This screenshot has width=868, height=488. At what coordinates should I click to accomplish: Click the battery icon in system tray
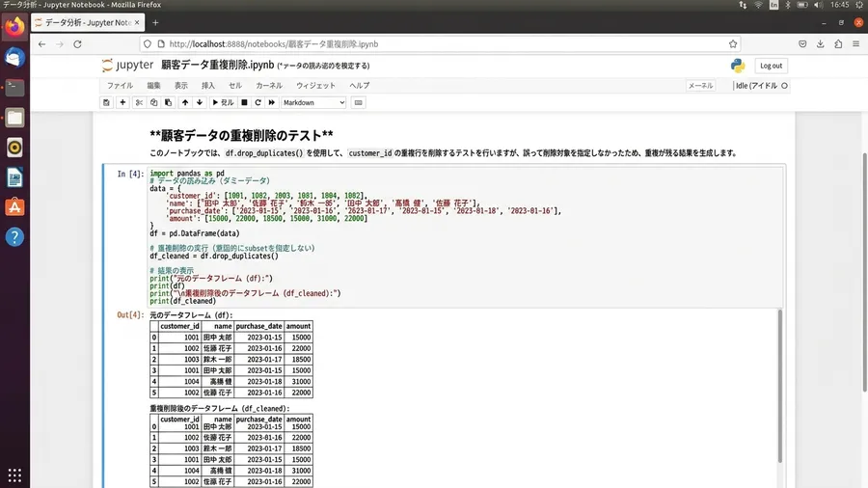pos(802,5)
